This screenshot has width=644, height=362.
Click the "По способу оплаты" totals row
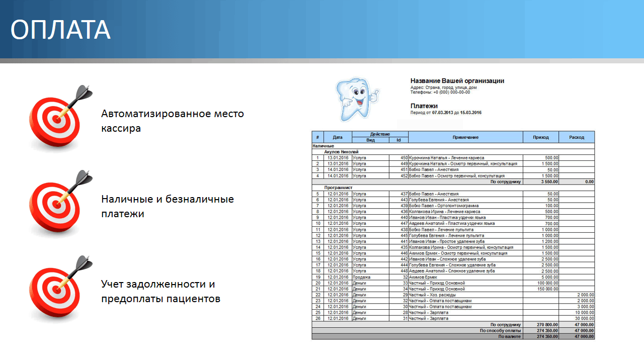click(500, 331)
